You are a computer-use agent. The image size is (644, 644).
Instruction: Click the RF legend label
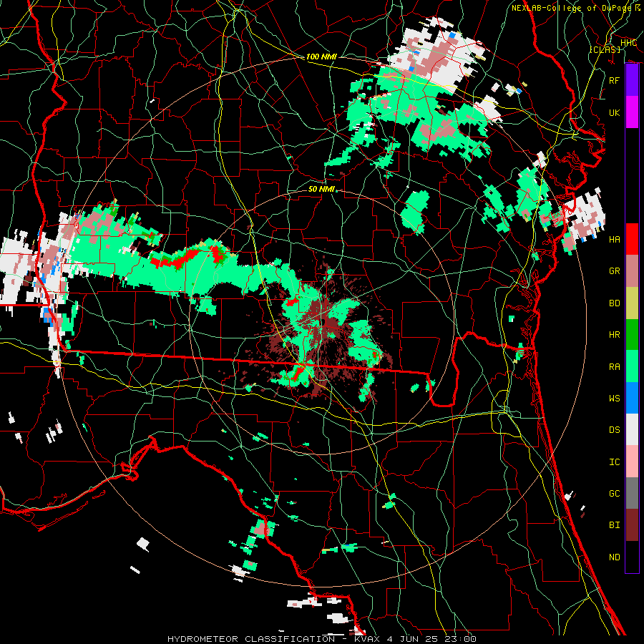point(614,80)
